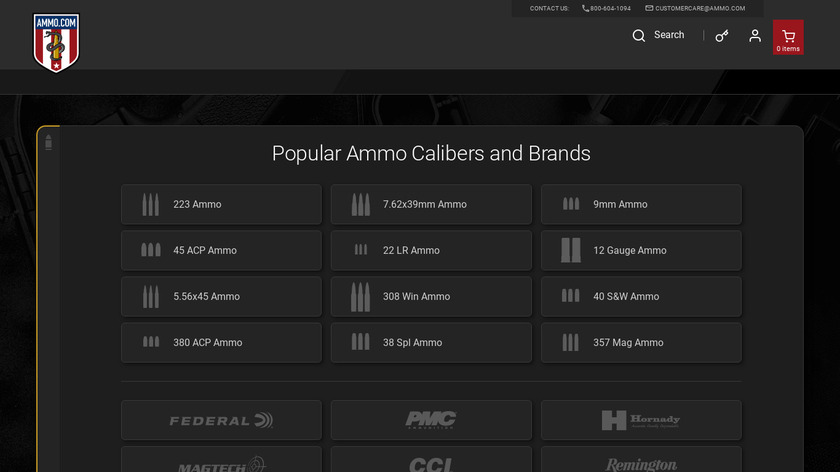Open the user account icon
This screenshot has width=840, height=472.
[x=755, y=36]
